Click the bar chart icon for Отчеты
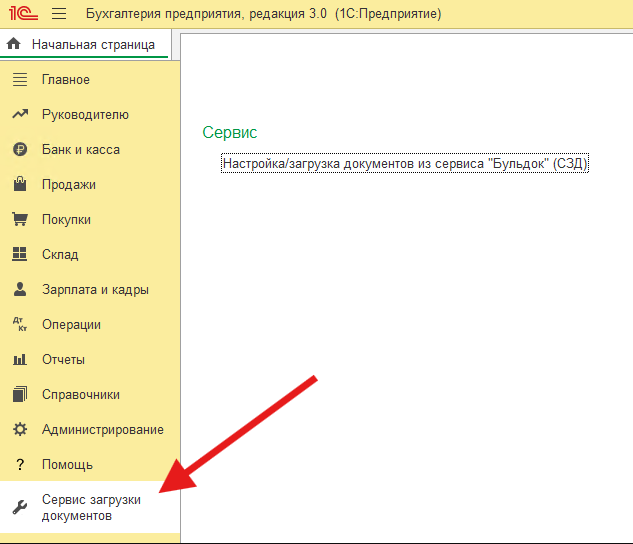Screen dimensions: 633x544 20,359
